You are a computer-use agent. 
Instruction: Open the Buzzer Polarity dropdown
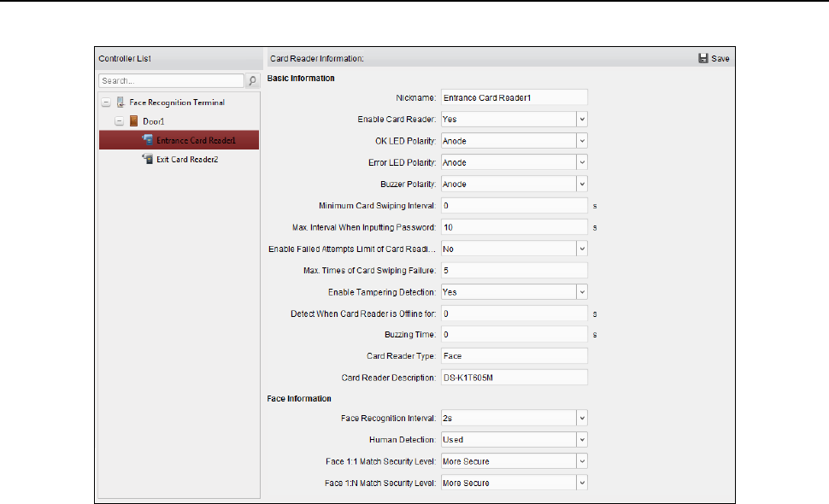(x=581, y=185)
